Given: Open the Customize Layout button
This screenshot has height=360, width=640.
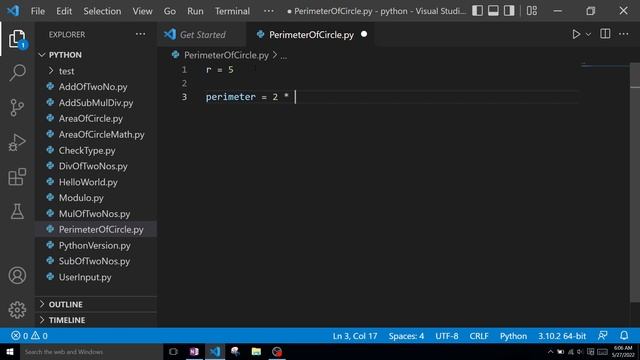Looking at the screenshot, I should click(x=532, y=11).
